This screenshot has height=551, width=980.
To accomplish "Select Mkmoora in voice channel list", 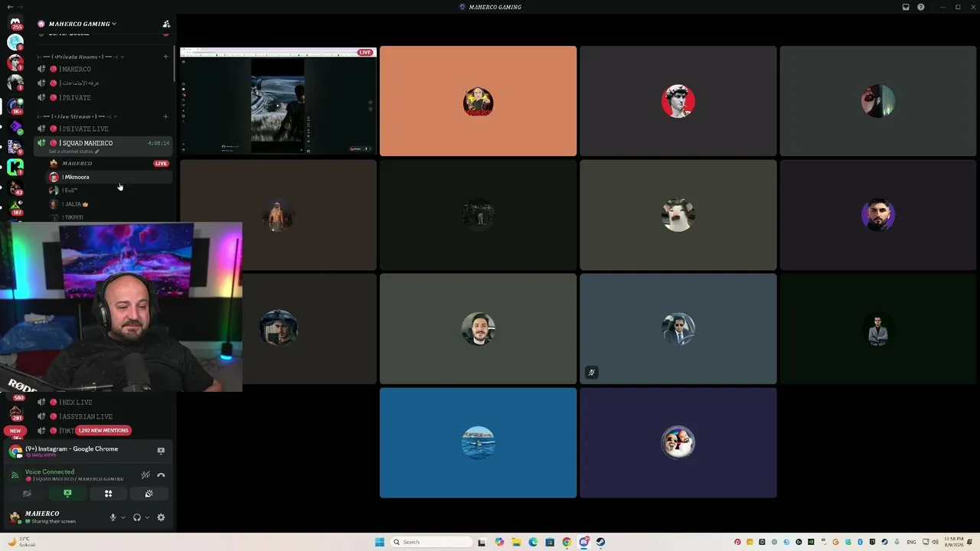I will point(108,177).
